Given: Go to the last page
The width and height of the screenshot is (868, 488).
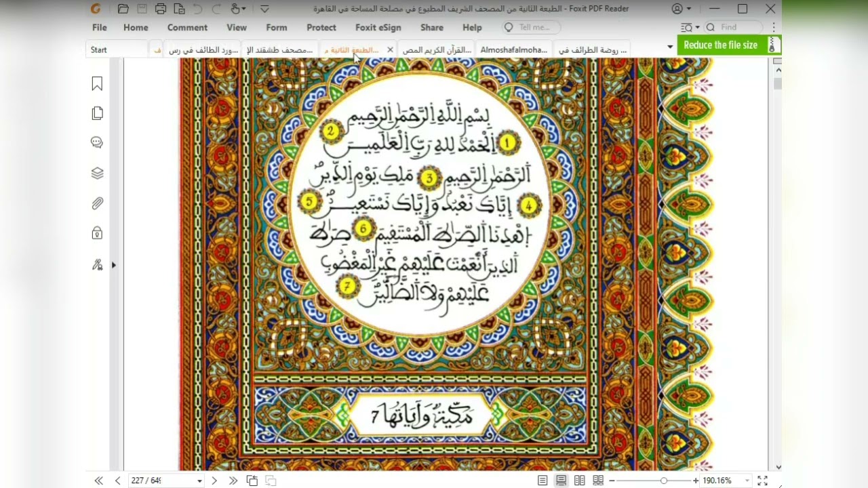Looking at the screenshot, I should pos(233,481).
